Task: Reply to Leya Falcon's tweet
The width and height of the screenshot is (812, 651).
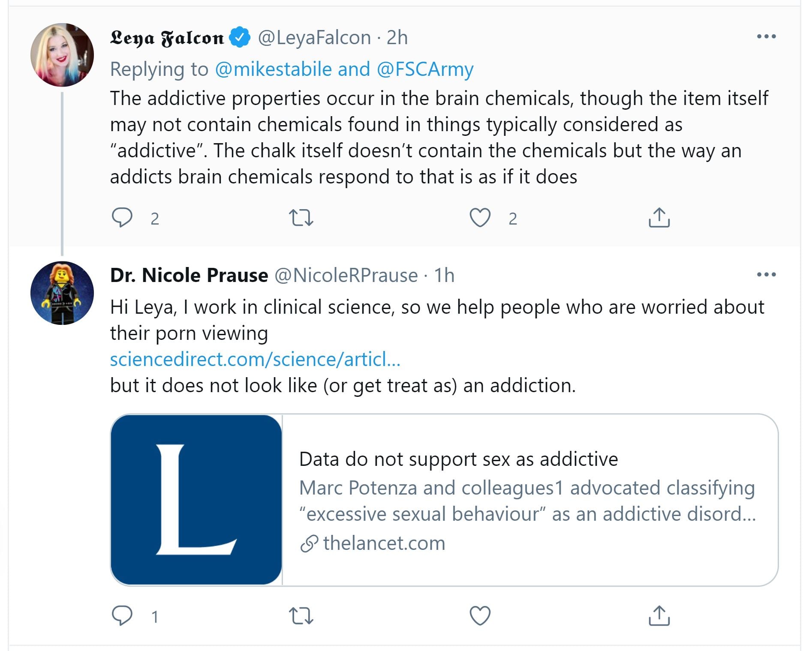Action: point(122,218)
